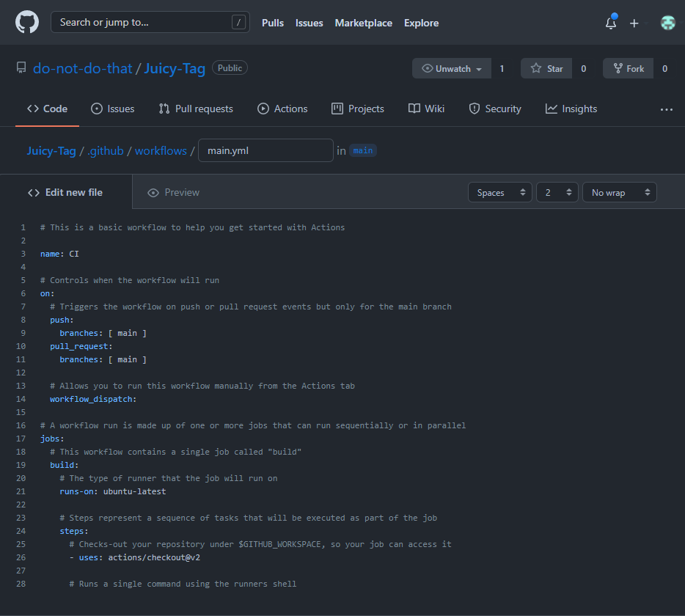The width and height of the screenshot is (685, 616).
Task: Open the Actions tab
Action: point(282,109)
